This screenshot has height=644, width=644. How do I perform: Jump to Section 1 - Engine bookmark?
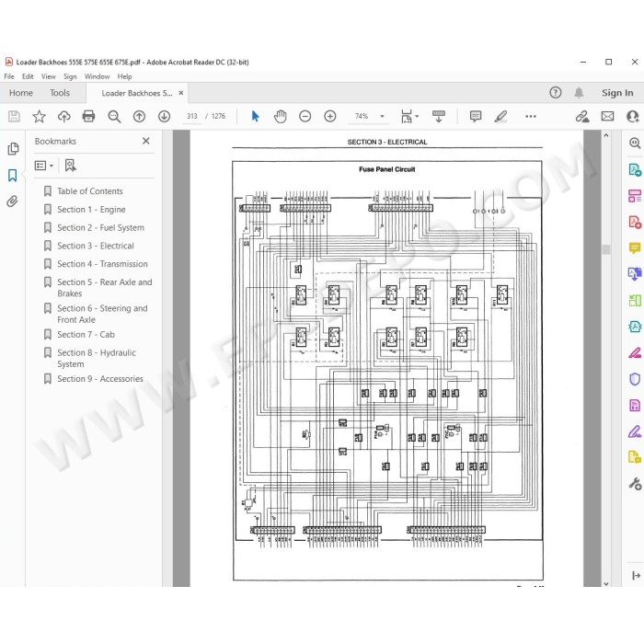91,210
